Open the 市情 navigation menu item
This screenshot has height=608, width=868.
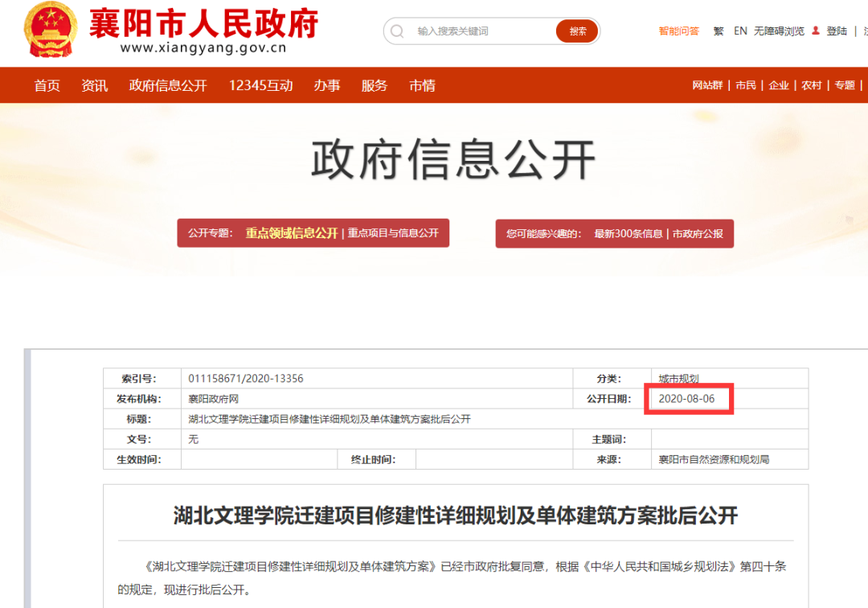point(422,85)
